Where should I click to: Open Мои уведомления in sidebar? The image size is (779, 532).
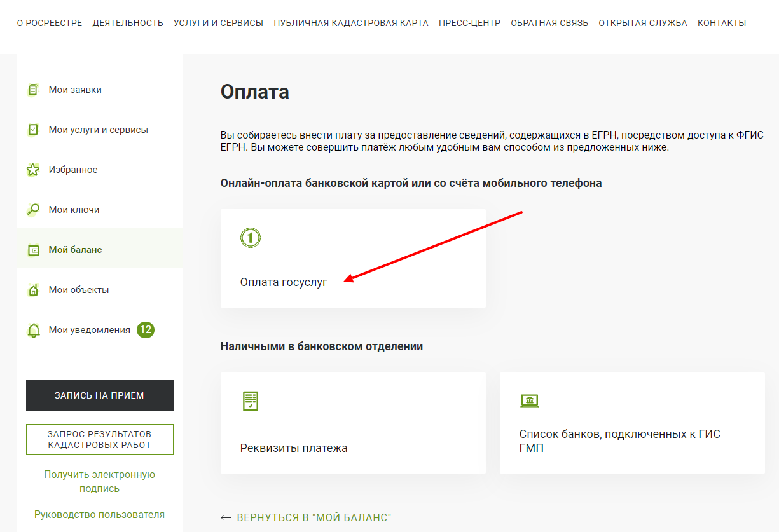[x=100, y=330]
